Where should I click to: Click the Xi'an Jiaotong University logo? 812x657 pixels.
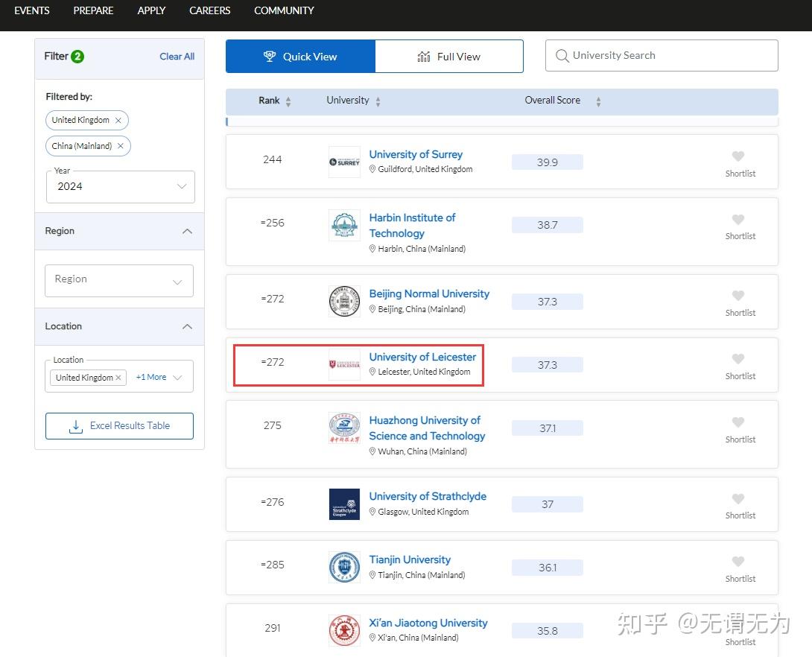coord(344,631)
